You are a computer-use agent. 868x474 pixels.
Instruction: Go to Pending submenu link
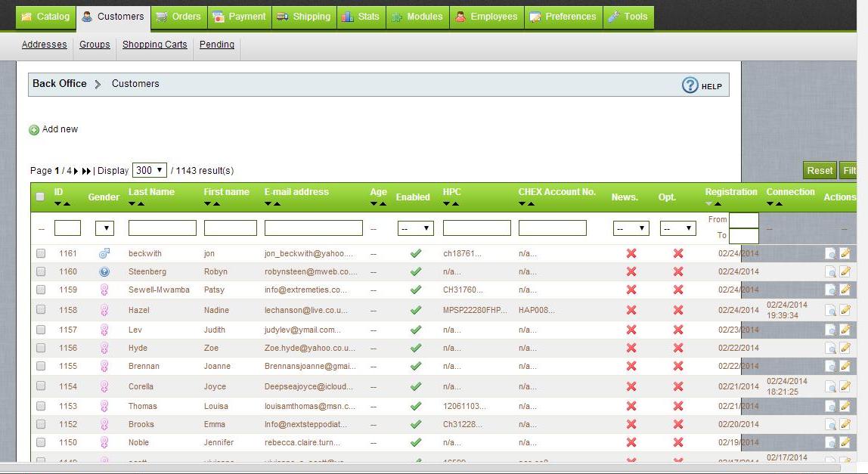click(217, 45)
